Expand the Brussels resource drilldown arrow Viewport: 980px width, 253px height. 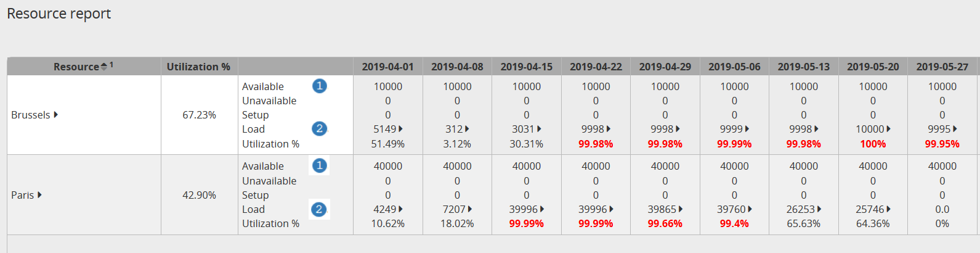click(56, 115)
